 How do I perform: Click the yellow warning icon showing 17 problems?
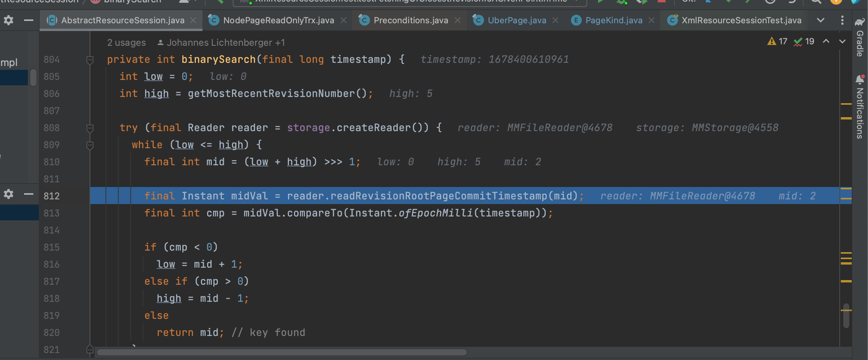771,41
